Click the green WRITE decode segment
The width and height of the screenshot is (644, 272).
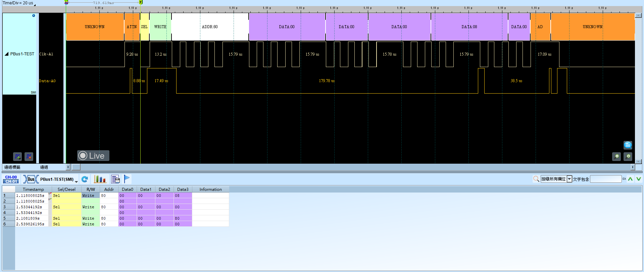tap(160, 27)
